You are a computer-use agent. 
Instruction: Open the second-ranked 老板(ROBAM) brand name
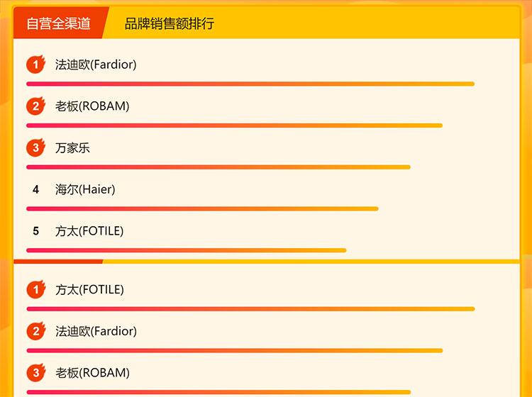(92, 106)
